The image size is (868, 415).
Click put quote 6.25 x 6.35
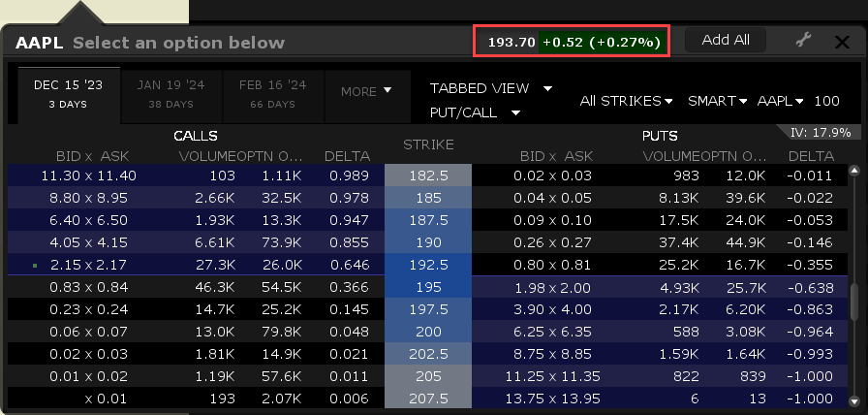tap(552, 332)
